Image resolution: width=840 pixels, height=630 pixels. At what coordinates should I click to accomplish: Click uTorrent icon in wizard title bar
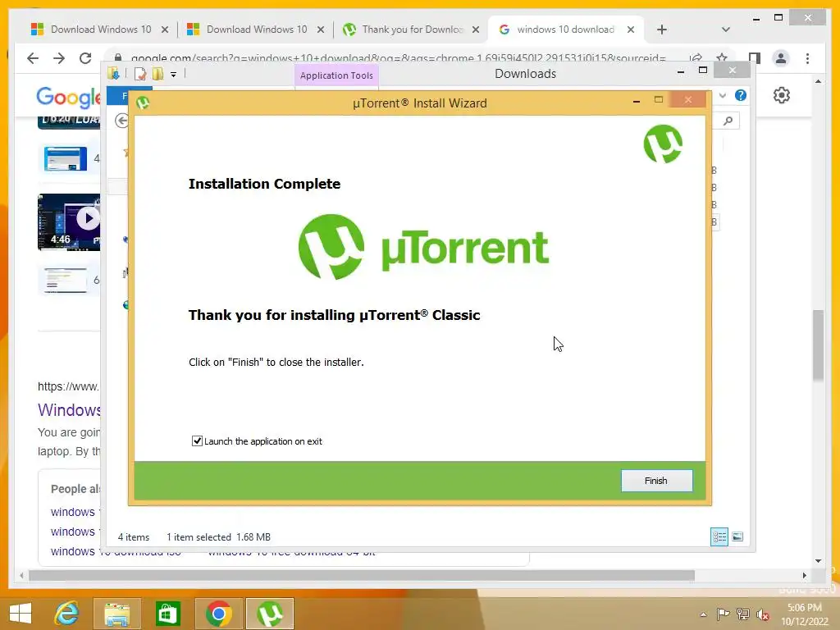point(143,103)
